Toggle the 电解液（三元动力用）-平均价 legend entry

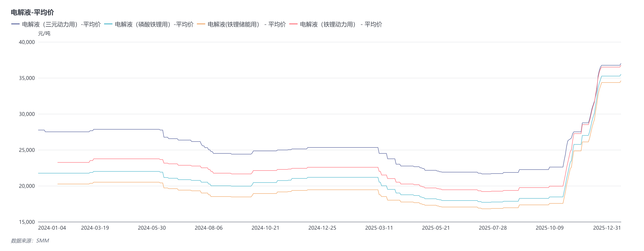click(x=61, y=24)
